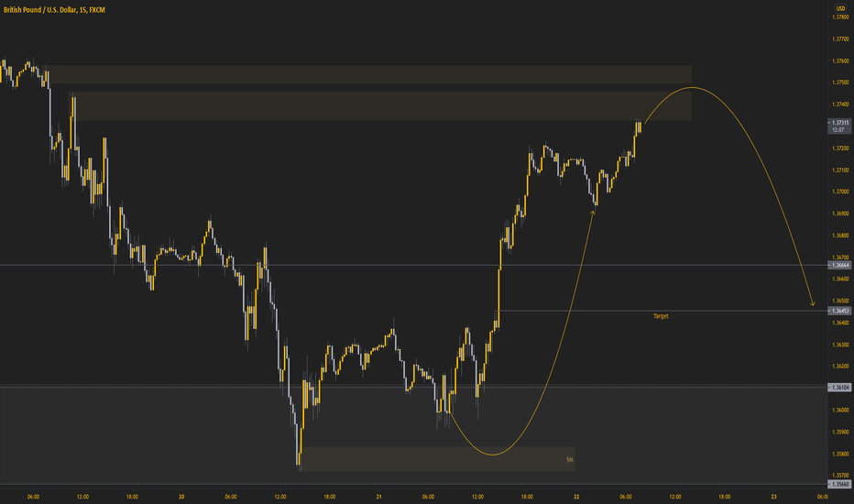Screen dimensions: 854x504
Task: Click the SM label in the lower zone
Action: [569, 460]
